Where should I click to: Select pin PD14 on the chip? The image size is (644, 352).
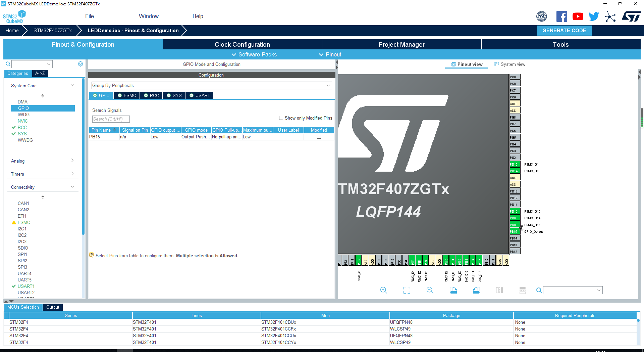coord(515,171)
